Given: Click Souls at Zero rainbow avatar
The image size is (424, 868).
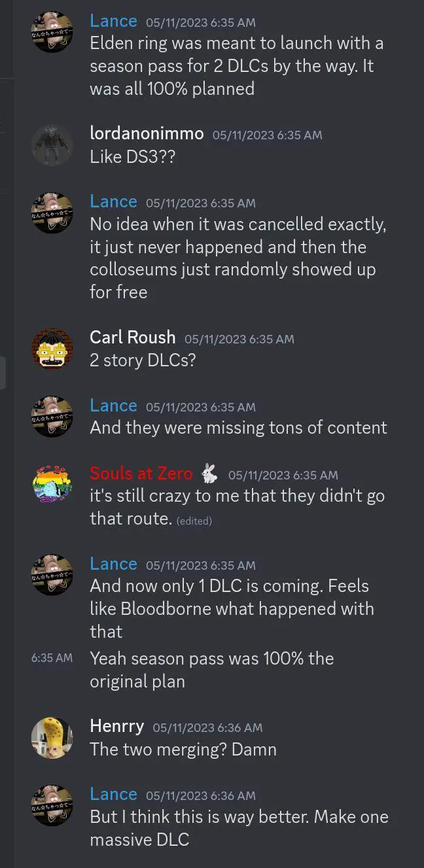Looking at the screenshot, I should coord(52,485).
